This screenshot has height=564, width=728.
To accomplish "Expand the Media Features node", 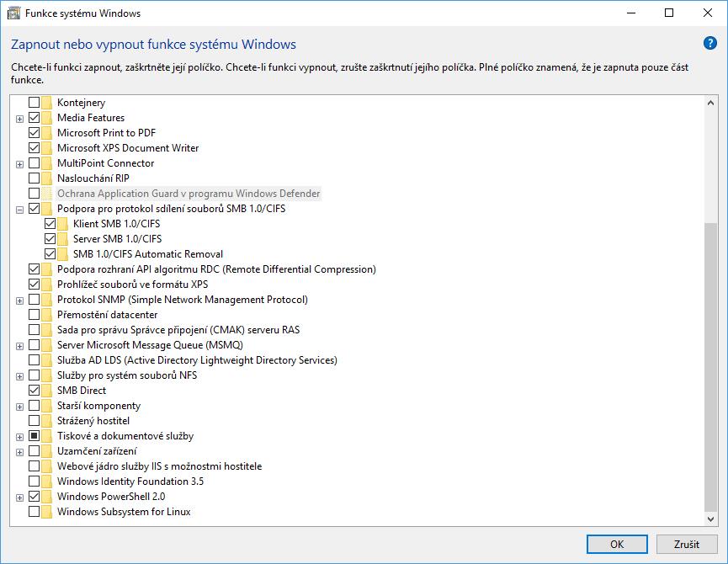I will click(19, 119).
